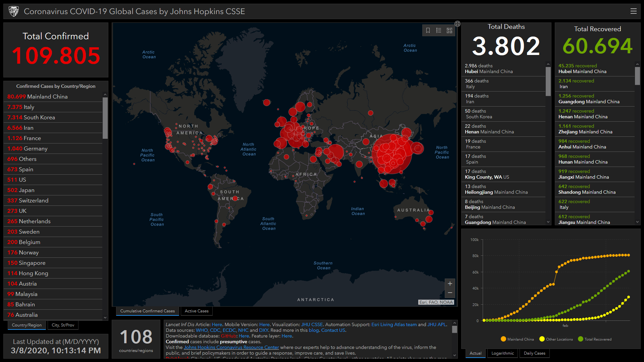Select 2.986 deaths Hubei entry
Screen dimensions: 644x362
pos(503,69)
